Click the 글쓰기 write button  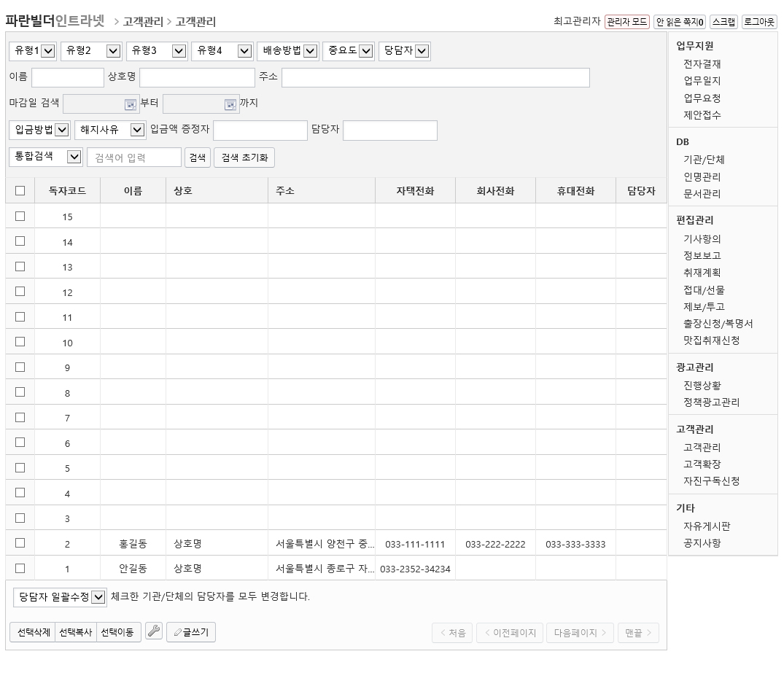click(191, 632)
